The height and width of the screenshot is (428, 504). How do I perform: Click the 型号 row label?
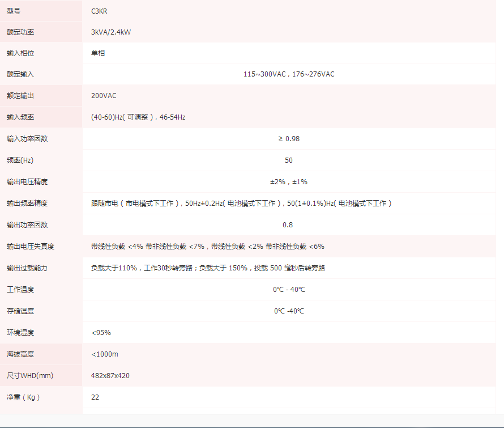pos(14,11)
